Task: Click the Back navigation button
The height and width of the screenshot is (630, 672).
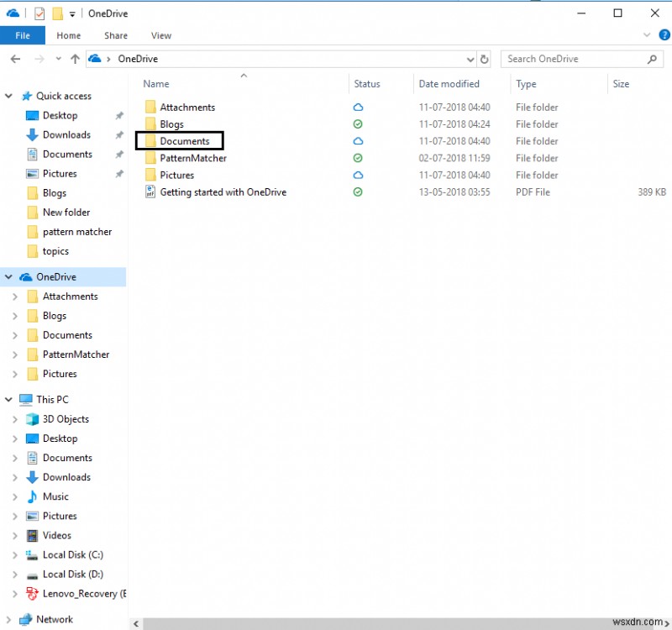Action: click(x=15, y=59)
